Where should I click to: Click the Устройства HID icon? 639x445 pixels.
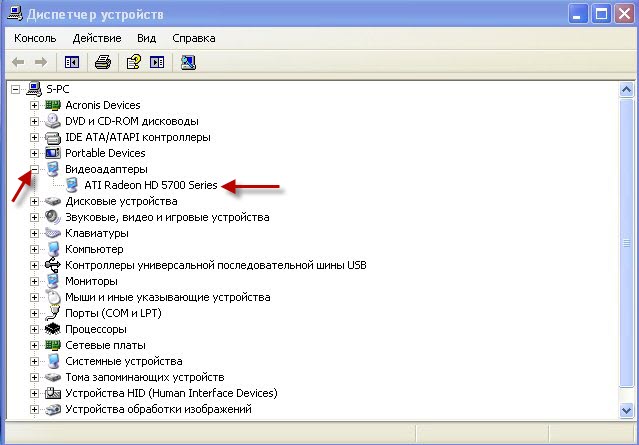[53, 393]
